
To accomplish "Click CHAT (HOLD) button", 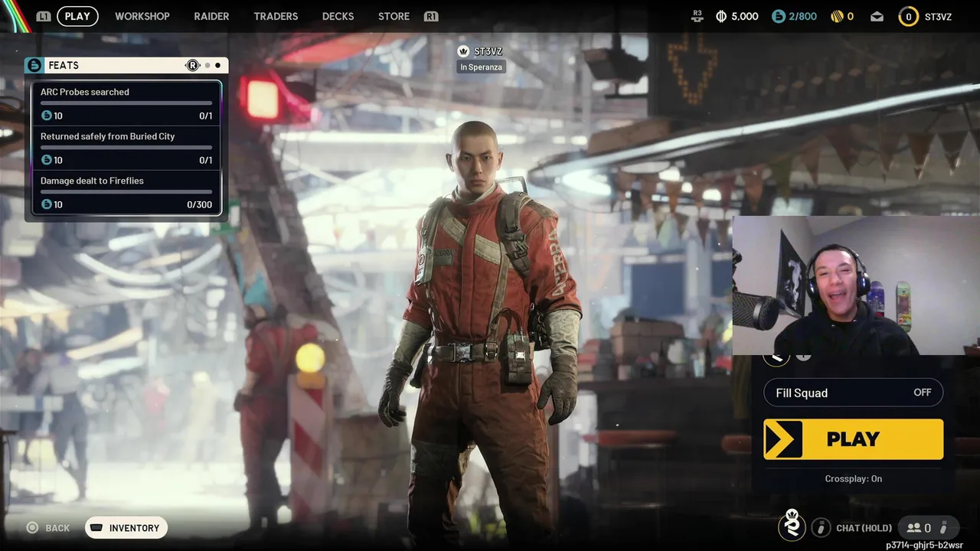I will point(864,527).
